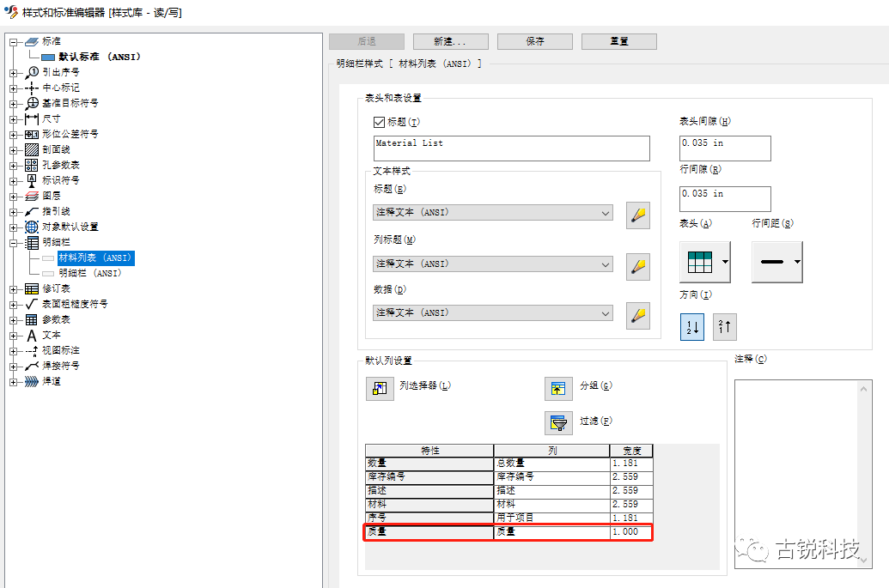Collapse the 明细栏 tree node
The image size is (889, 588).
click(x=14, y=242)
